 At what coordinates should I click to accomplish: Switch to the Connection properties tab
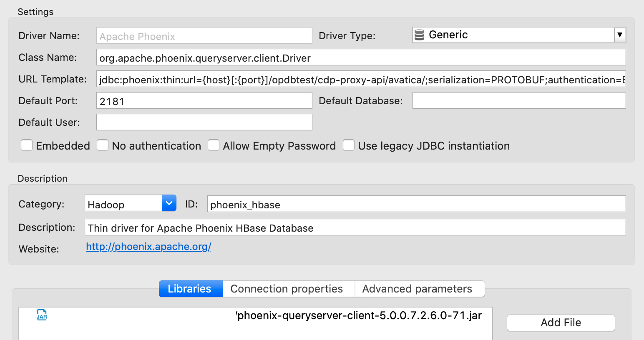[x=287, y=288]
